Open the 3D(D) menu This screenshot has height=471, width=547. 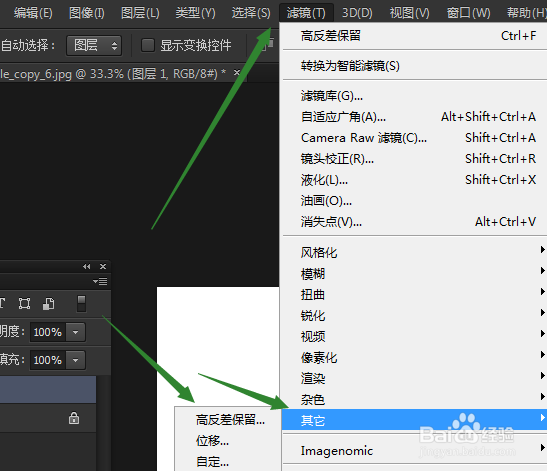(x=357, y=13)
